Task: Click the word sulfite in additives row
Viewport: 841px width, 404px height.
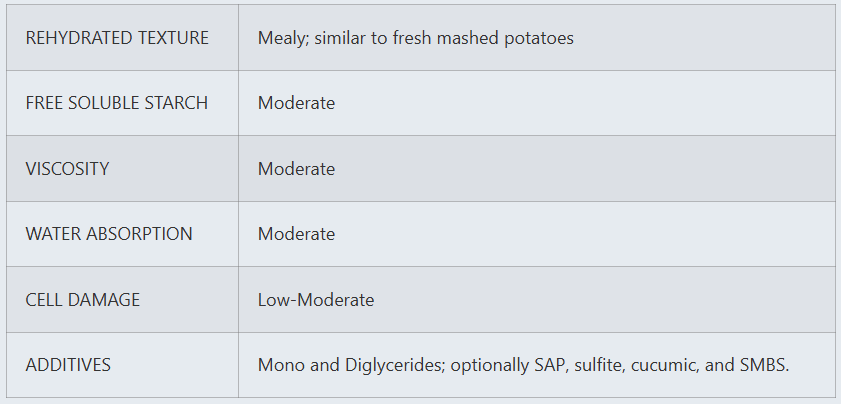Action: pos(600,365)
